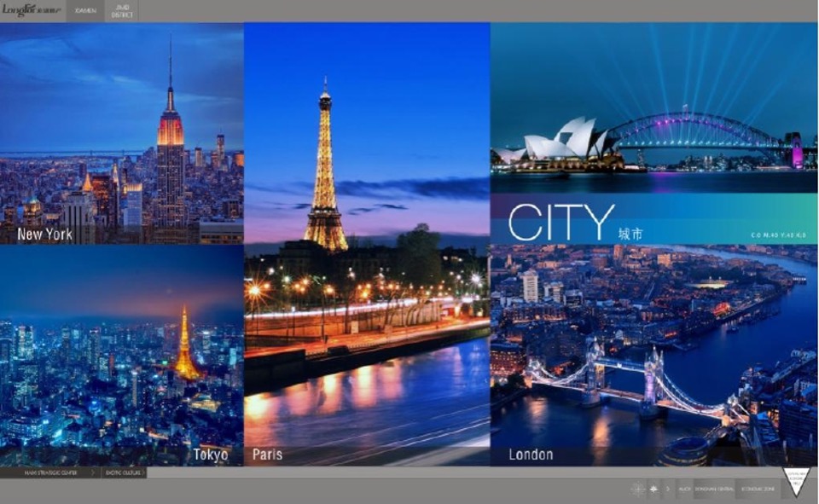Click the Longfor logo in top bar
Screen dimensions: 819x504
[x=32, y=10]
